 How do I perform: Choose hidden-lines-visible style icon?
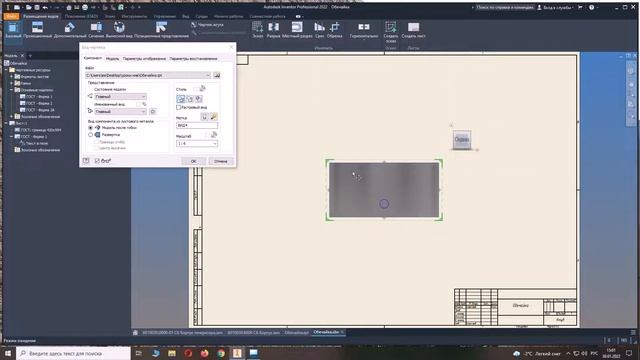click(x=181, y=99)
